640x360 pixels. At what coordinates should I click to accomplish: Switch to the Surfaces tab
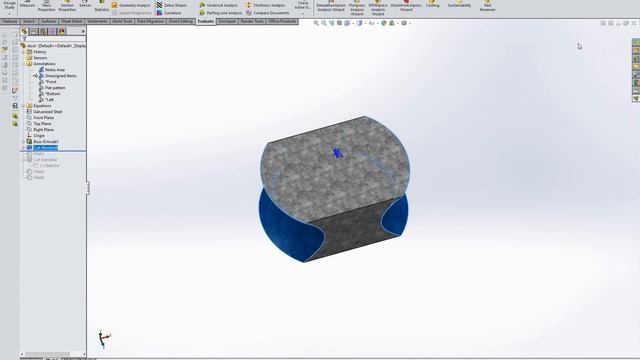click(49, 21)
